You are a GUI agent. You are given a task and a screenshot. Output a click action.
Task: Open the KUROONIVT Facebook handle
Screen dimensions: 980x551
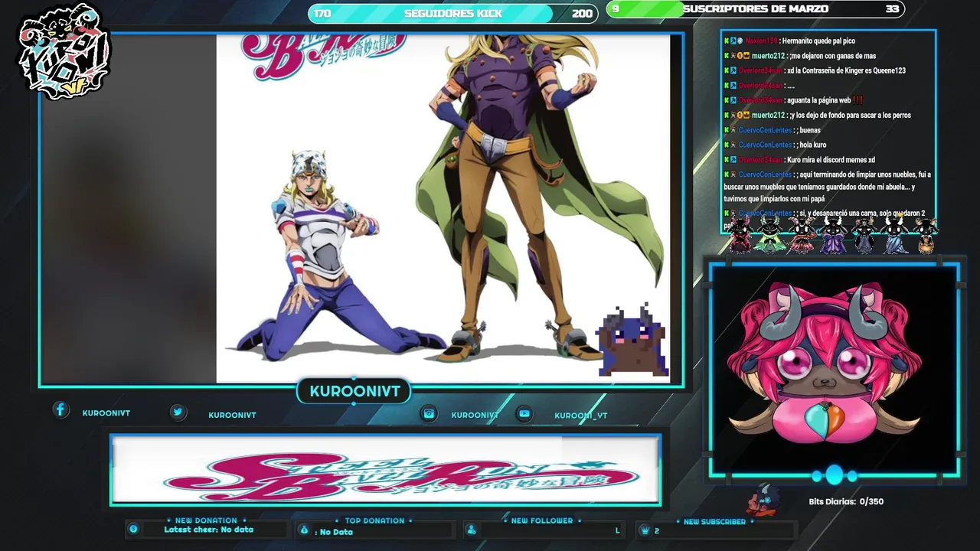106,413
